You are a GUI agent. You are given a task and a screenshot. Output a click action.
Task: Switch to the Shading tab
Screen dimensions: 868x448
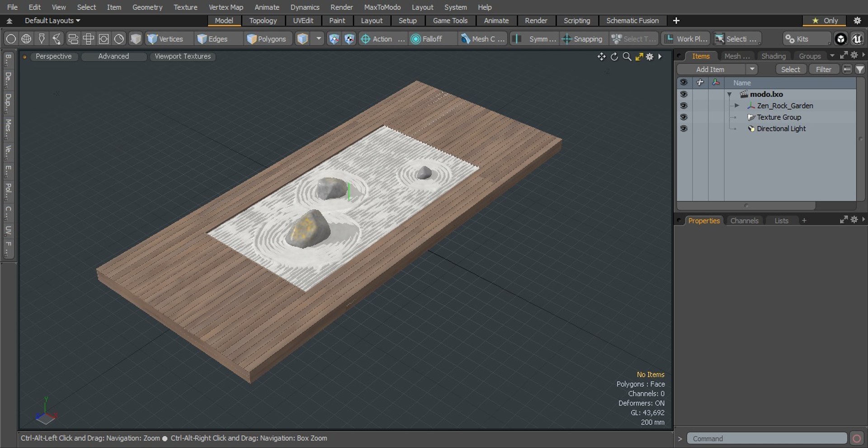click(773, 56)
